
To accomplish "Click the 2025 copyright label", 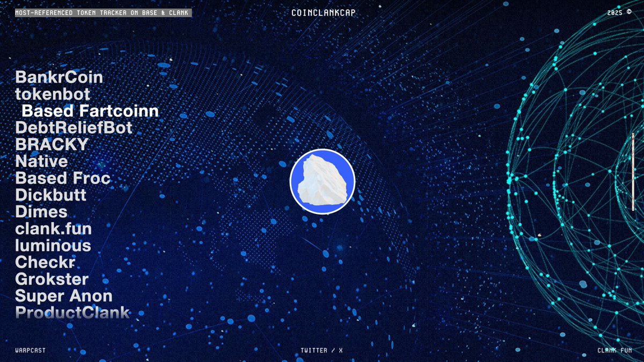I will 620,12.
